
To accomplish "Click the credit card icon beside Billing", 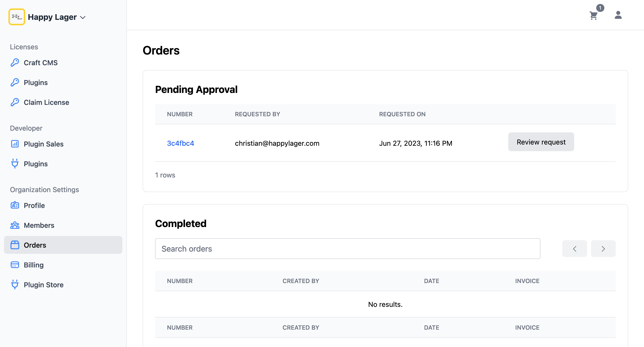I will tap(15, 265).
